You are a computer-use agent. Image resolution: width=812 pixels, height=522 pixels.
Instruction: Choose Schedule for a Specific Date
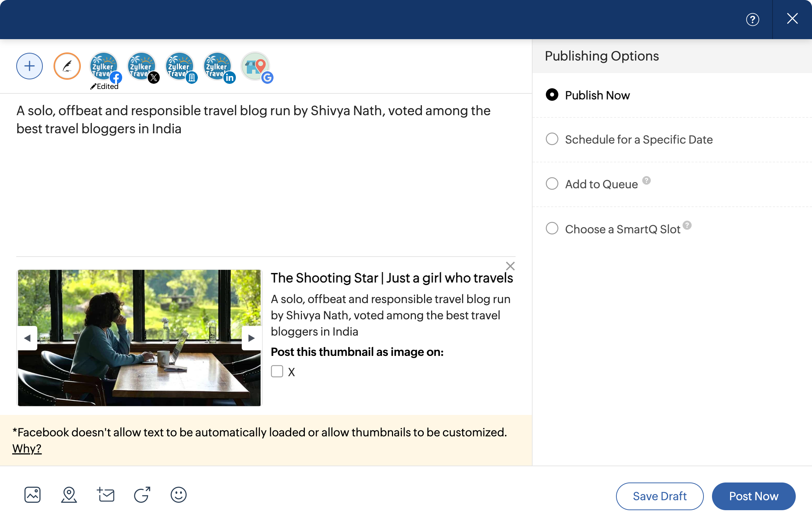552,139
